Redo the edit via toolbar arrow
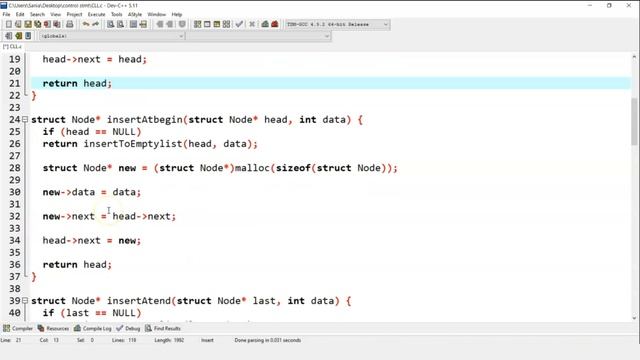The height and width of the screenshot is (360, 640). point(96,24)
